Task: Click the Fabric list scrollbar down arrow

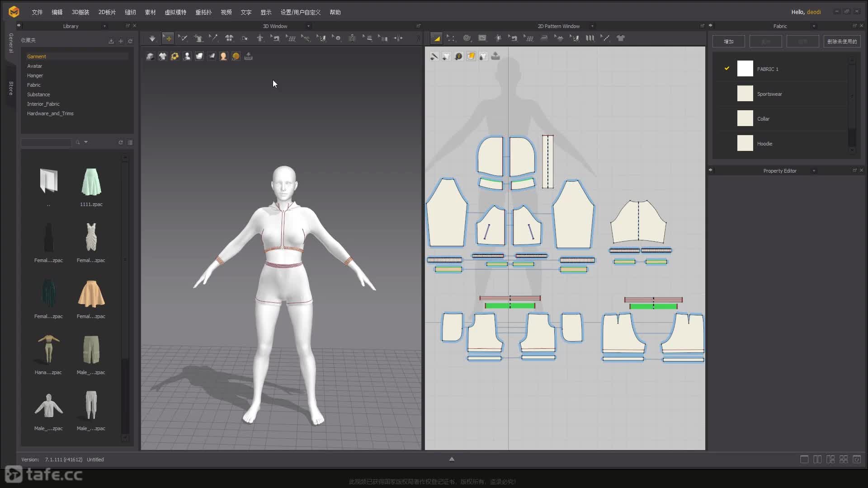Action: (852, 150)
